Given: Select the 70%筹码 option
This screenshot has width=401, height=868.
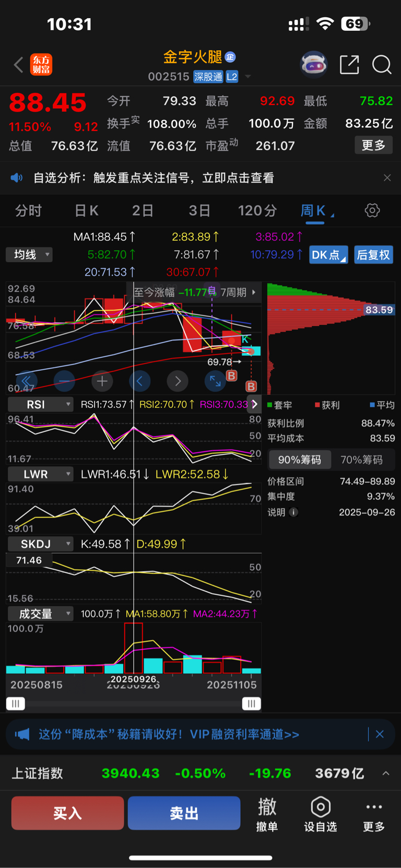Looking at the screenshot, I should (x=362, y=460).
